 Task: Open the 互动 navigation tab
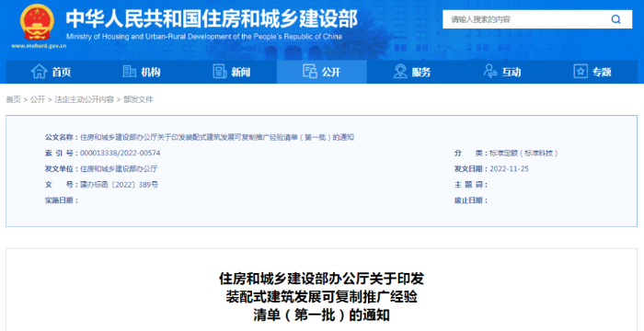pos(502,72)
